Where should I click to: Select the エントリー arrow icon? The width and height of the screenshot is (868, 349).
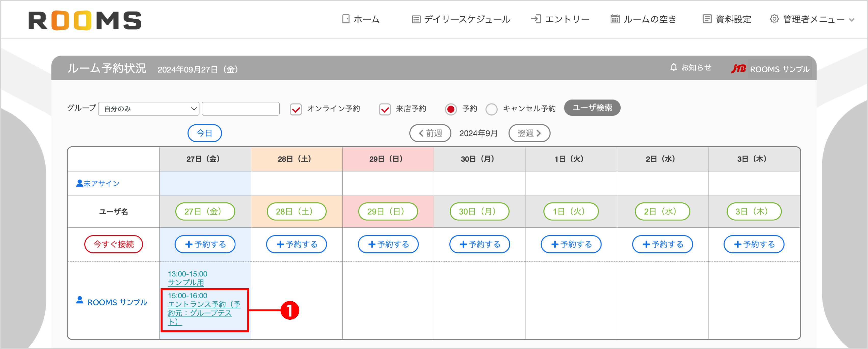point(537,19)
